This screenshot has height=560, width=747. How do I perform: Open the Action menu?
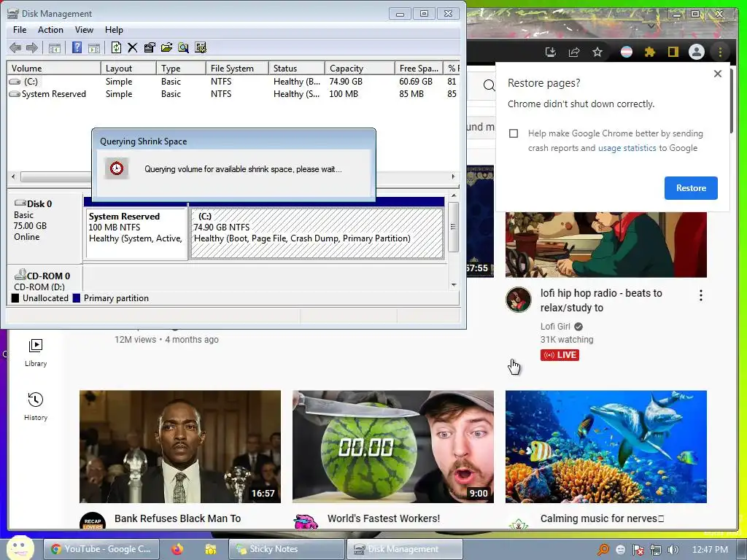[x=50, y=29]
